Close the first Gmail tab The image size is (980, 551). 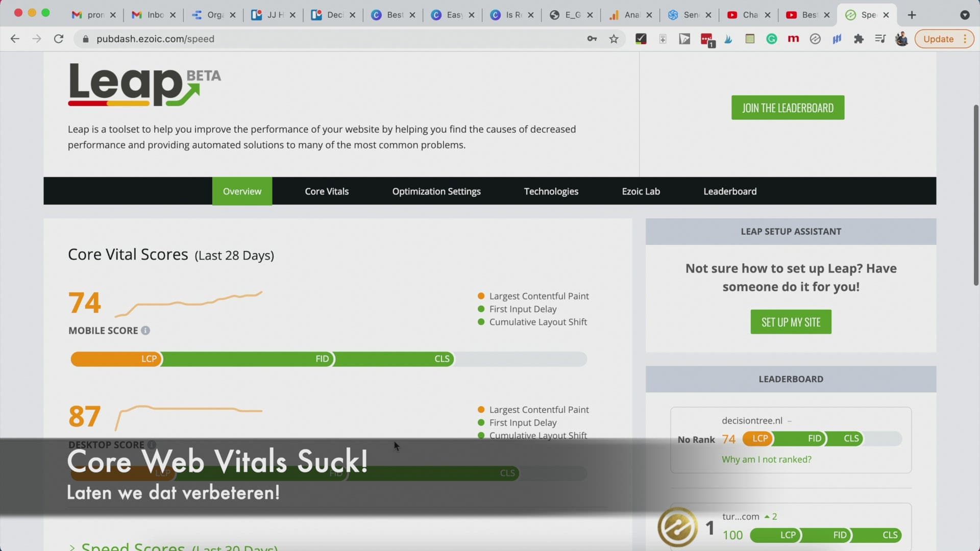pos(113,15)
